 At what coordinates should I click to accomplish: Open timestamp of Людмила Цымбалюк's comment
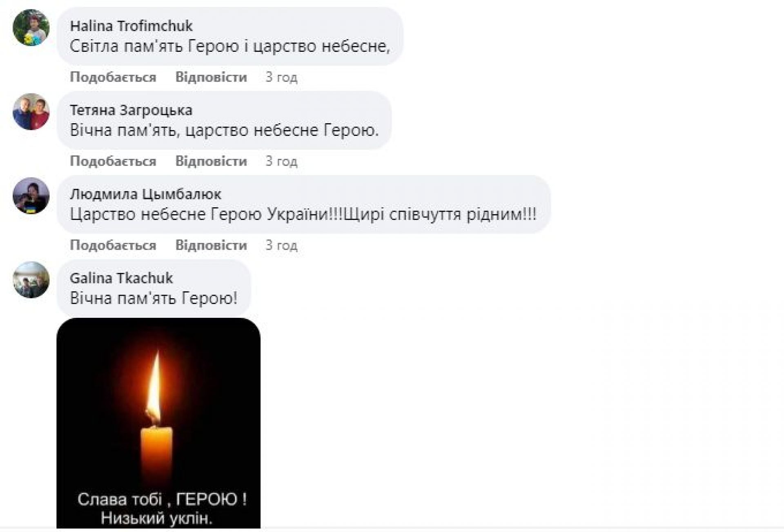[281, 245]
